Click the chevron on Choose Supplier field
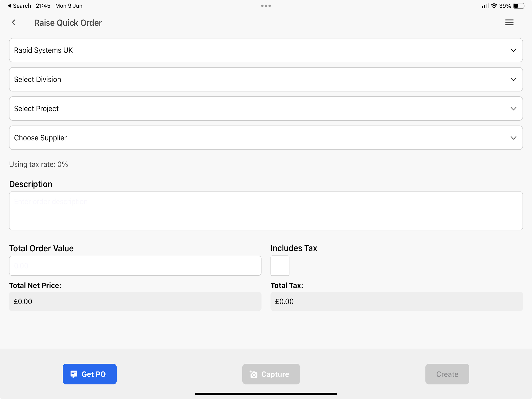The width and height of the screenshot is (532, 399). coord(513,138)
